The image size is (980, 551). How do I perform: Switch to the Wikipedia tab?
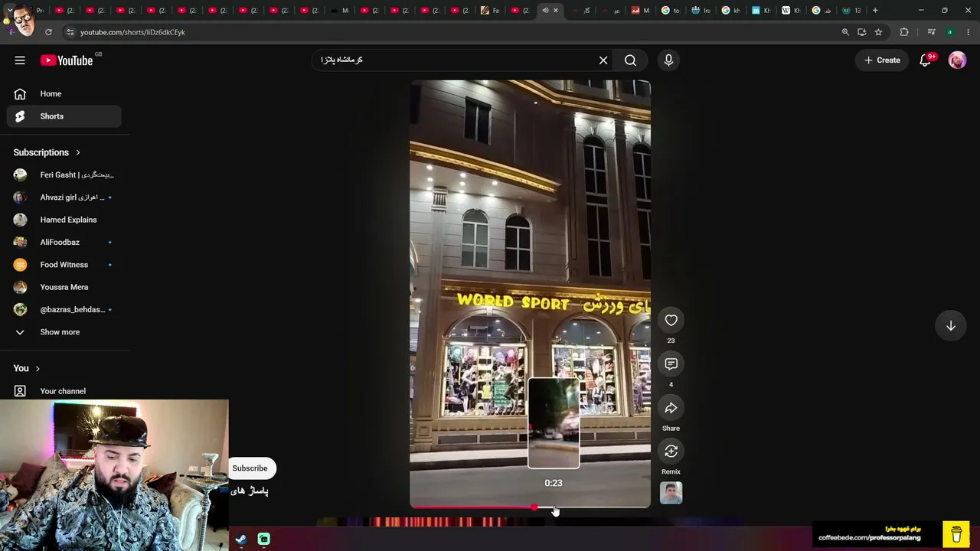792,11
